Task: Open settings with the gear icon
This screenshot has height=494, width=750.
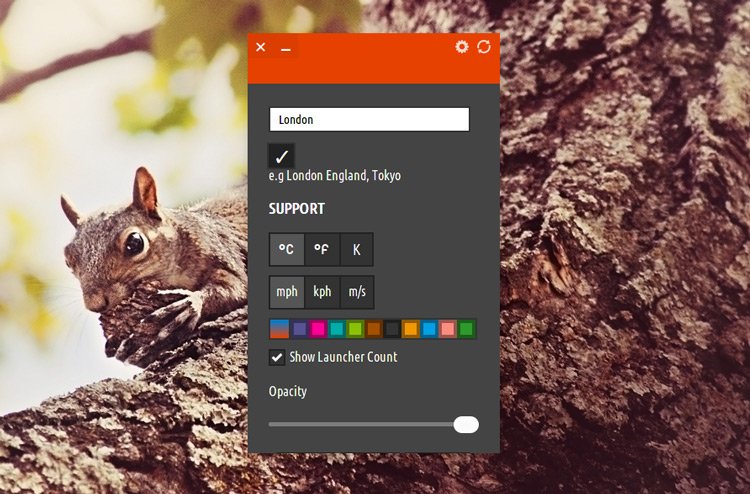Action: [462, 46]
